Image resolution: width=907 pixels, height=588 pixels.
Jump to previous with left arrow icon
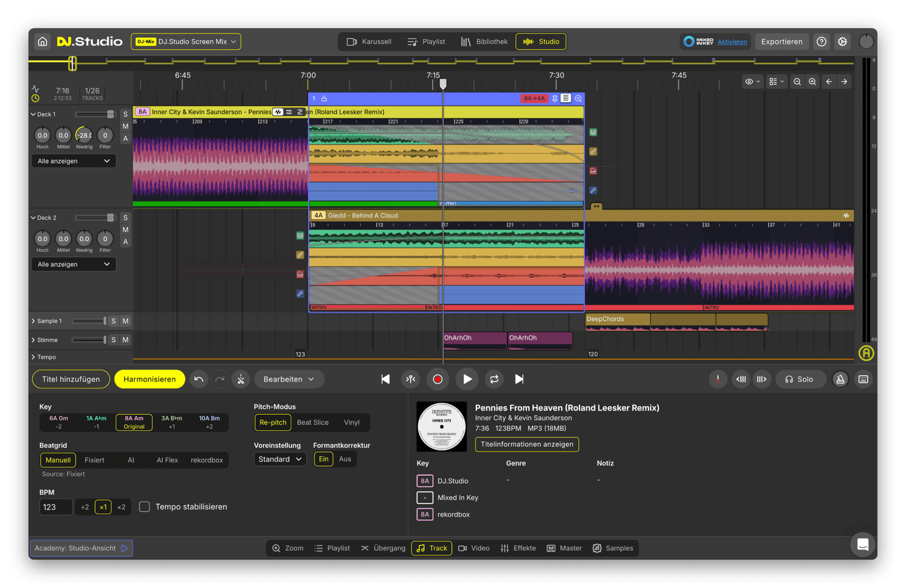tap(829, 82)
